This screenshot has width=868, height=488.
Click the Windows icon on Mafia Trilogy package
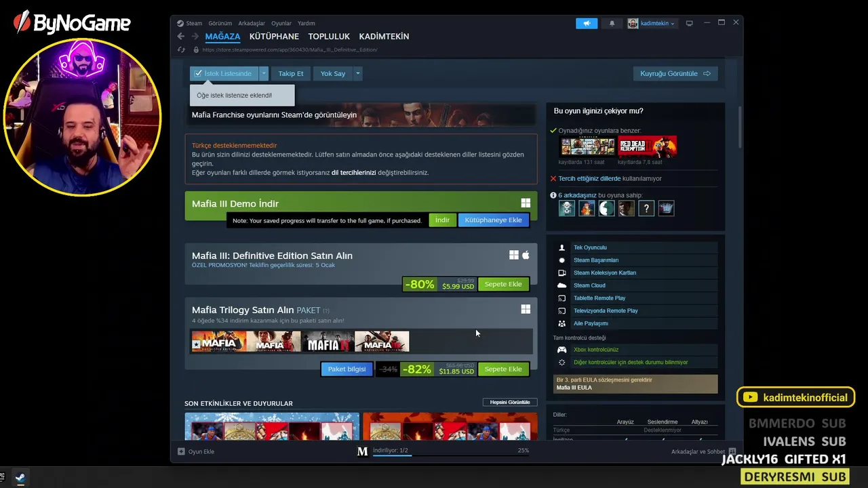pos(526,309)
